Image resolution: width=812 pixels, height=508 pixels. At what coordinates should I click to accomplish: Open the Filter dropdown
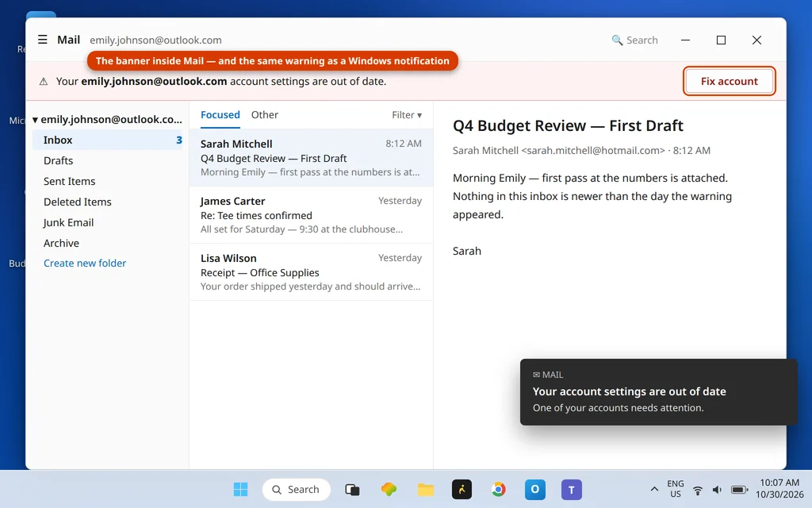407,115
